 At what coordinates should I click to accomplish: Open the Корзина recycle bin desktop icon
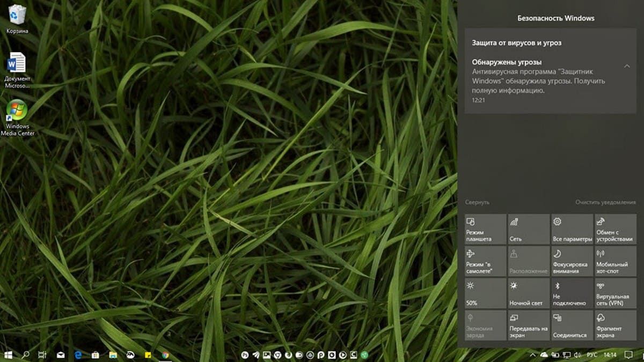(x=17, y=18)
